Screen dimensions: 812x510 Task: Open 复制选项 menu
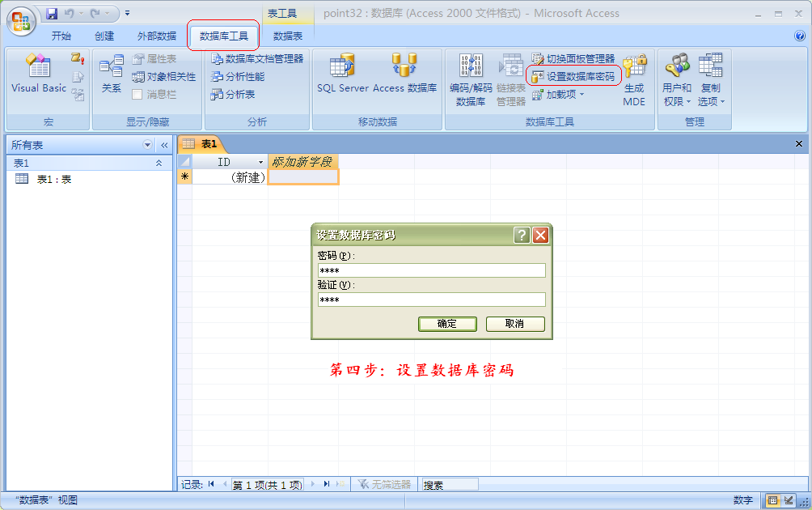click(711, 80)
